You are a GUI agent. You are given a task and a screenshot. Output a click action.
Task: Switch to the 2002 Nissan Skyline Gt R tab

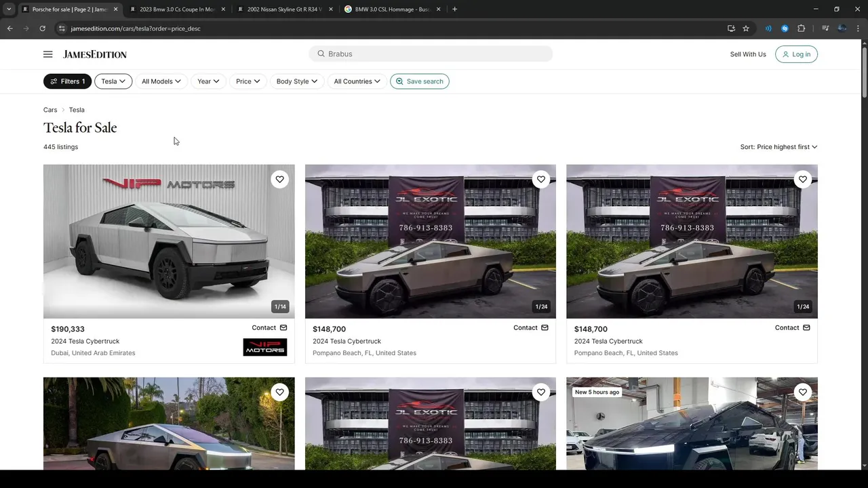(x=283, y=9)
